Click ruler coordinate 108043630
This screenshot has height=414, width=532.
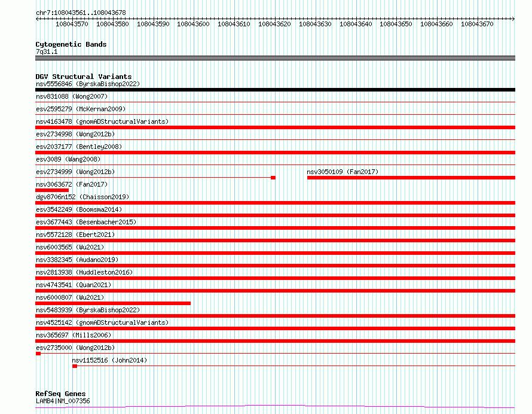coord(315,24)
